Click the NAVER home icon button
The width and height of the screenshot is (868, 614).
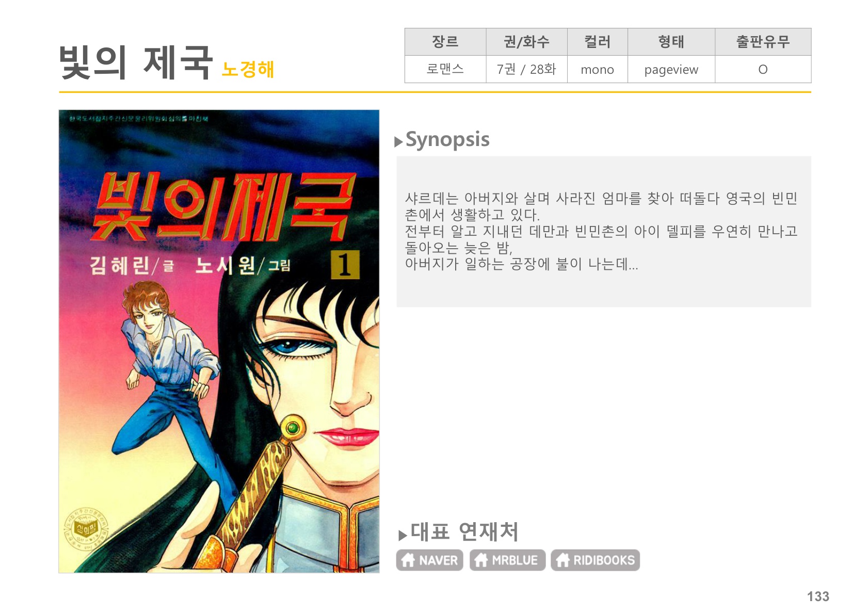pos(429,560)
